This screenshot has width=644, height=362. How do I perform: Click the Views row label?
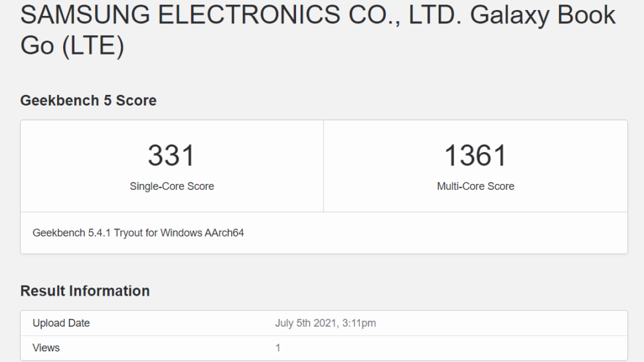[x=46, y=347]
